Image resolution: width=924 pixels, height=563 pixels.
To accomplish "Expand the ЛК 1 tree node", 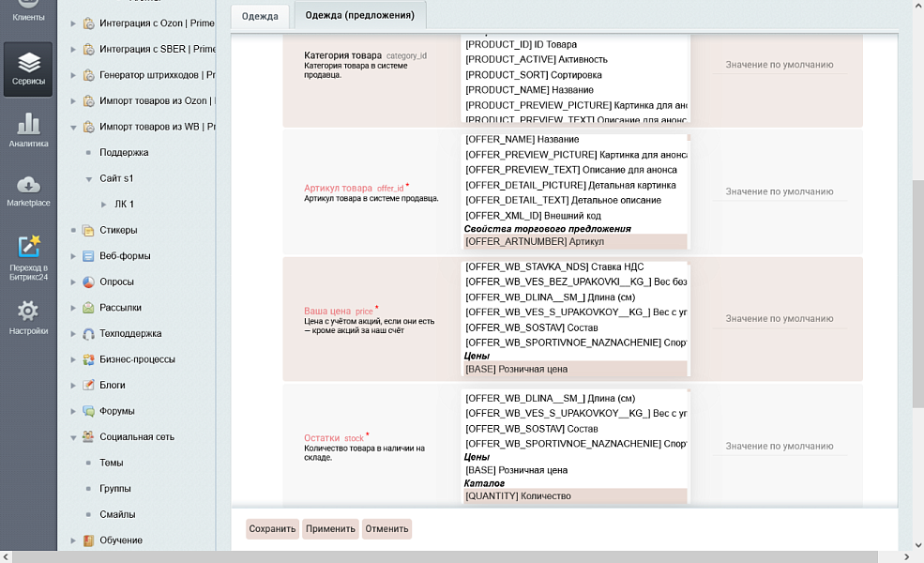I will tap(103, 205).
